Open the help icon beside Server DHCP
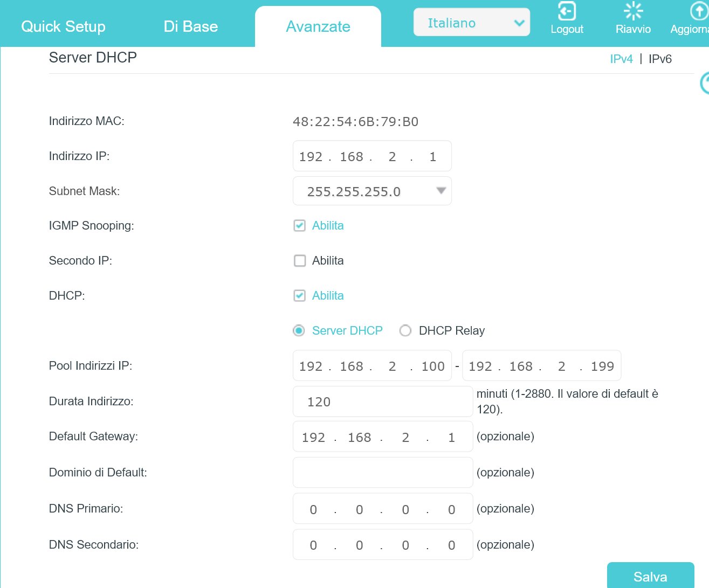This screenshot has width=709, height=588. click(704, 83)
